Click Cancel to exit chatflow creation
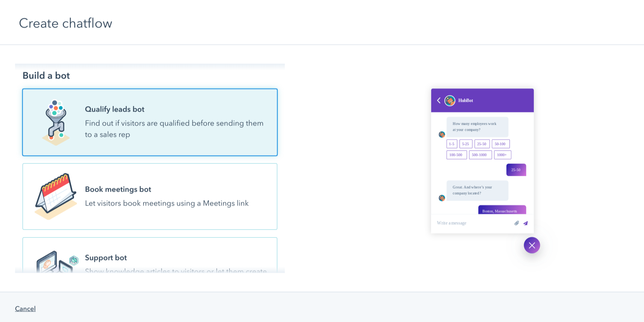Image resolution: width=644 pixels, height=322 pixels. pos(25,308)
